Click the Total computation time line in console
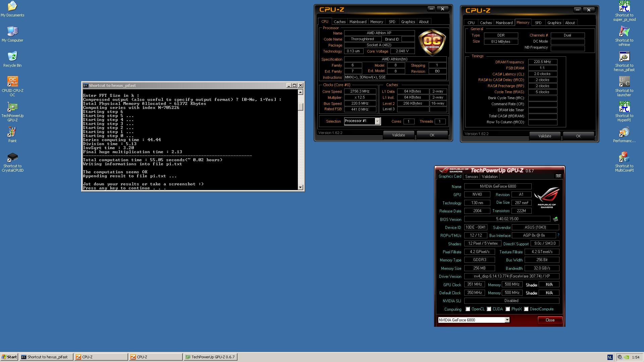644x362 pixels. (153, 160)
